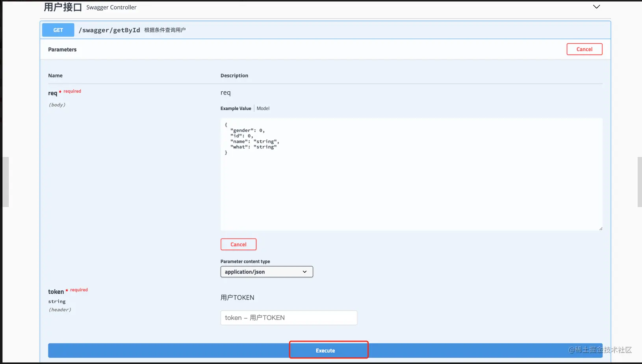The width and height of the screenshot is (642, 364).
Task: Click the 用户TOKEN description text
Action: click(238, 297)
